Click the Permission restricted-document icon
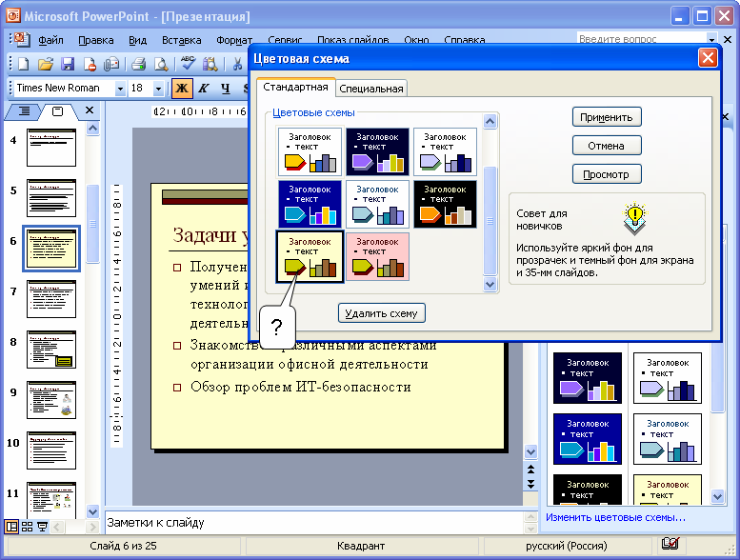Viewport: 740px width, 560px height. 90,64
